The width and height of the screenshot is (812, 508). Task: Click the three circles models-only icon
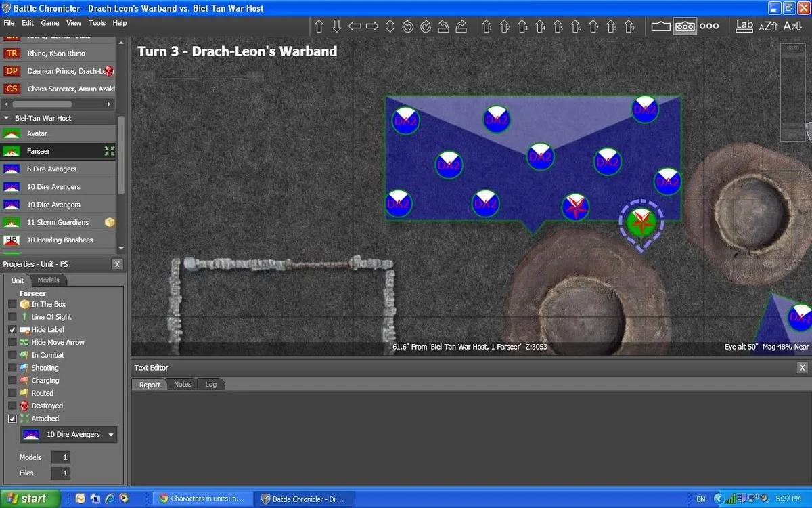[709, 26]
